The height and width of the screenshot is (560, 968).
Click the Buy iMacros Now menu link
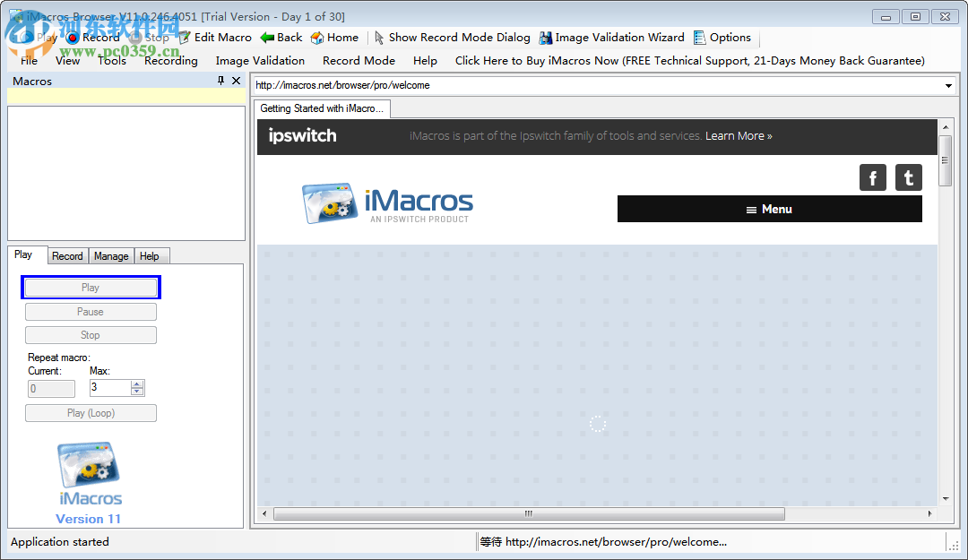pos(689,61)
